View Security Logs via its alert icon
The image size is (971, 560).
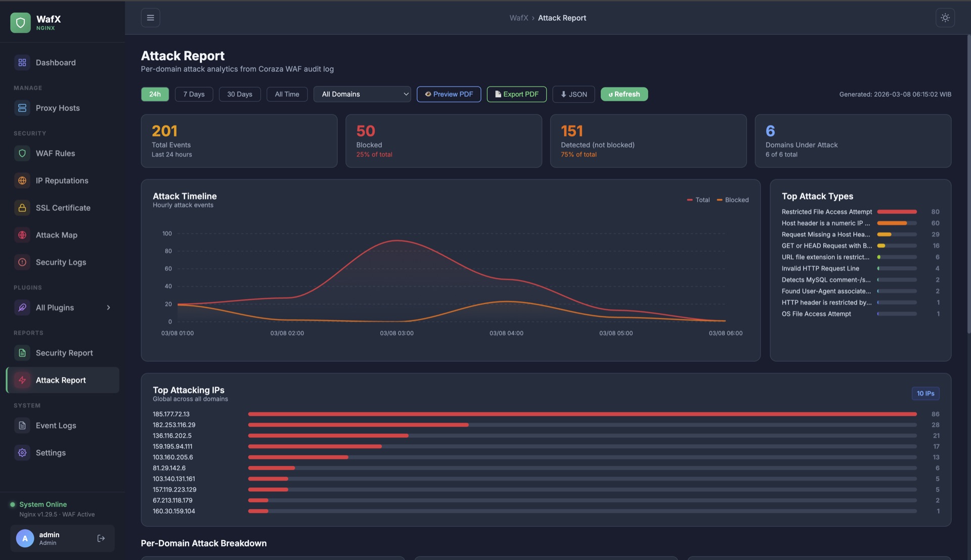point(22,262)
